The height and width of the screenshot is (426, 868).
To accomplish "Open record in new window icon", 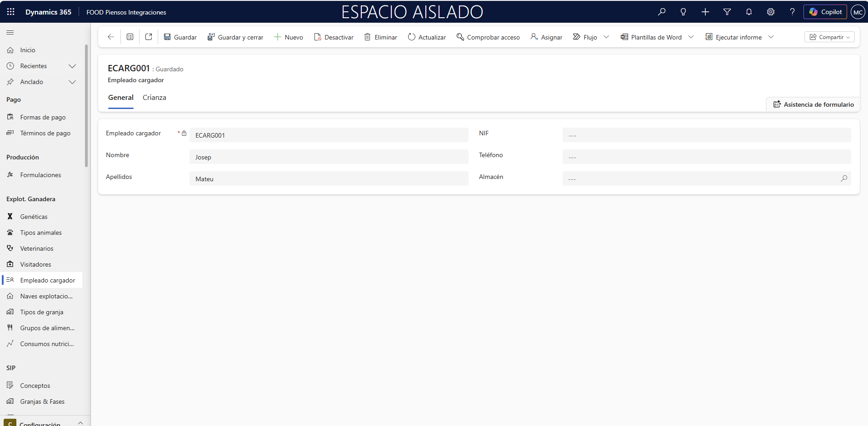I will click(x=148, y=37).
